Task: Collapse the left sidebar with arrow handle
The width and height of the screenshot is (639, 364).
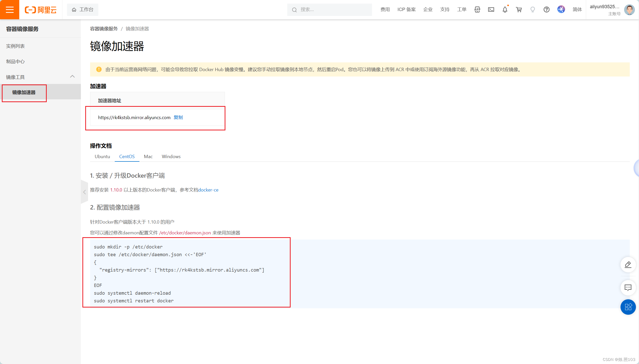Action: click(x=84, y=192)
